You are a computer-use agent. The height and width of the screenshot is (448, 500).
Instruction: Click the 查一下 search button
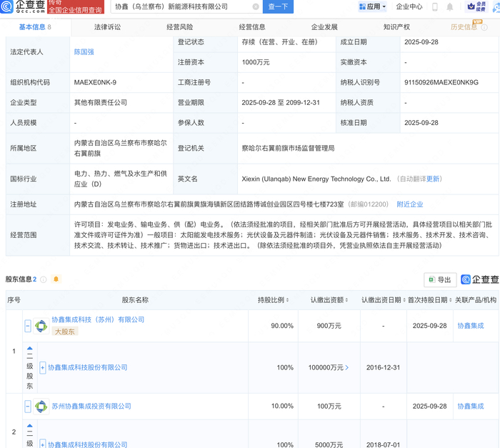[x=278, y=7]
